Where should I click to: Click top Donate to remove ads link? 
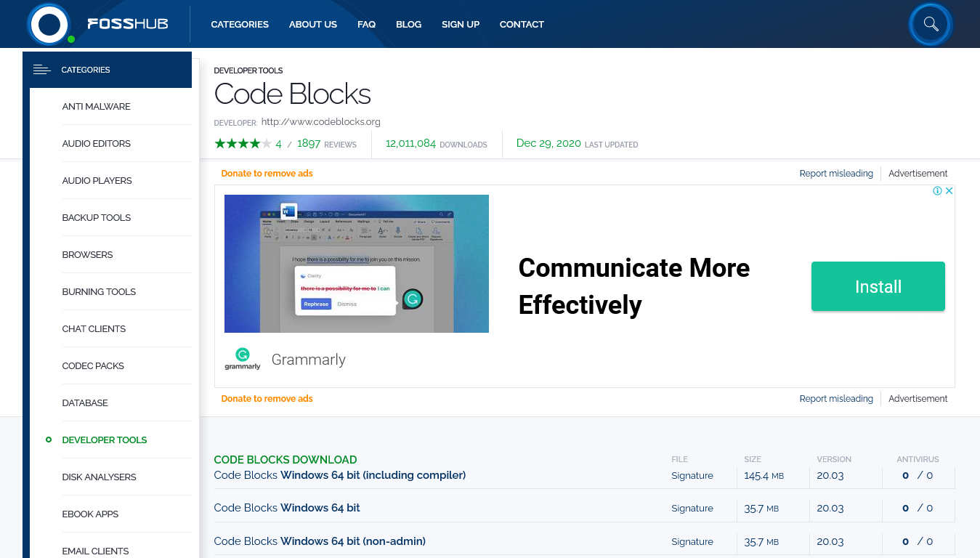(267, 173)
